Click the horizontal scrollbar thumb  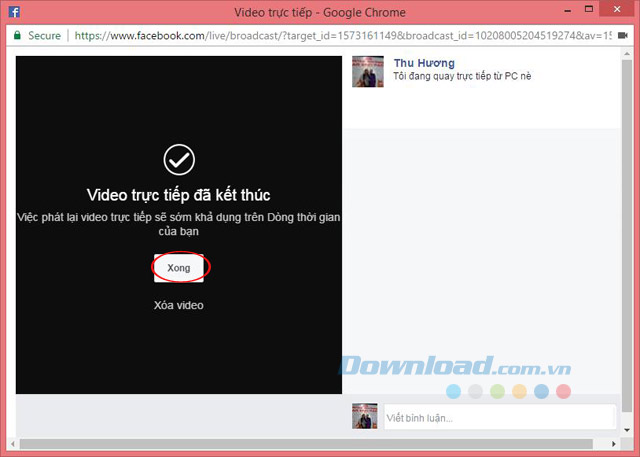(306, 444)
